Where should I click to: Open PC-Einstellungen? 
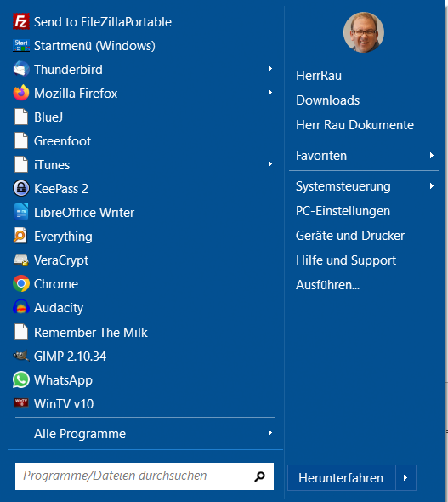click(343, 211)
